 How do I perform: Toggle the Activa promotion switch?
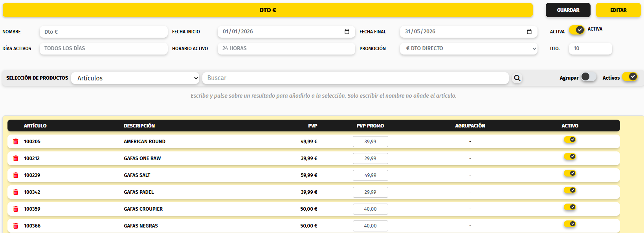(x=576, y=30)
